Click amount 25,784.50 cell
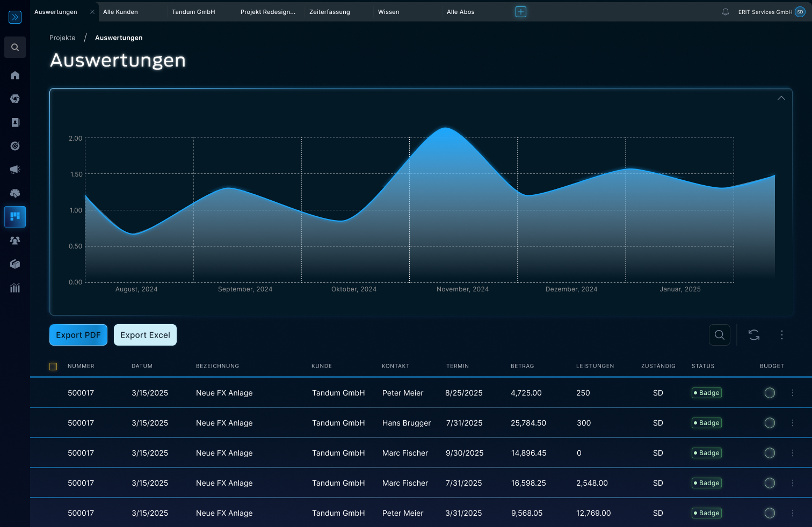 pyautogui.click(x=528, y=423)
